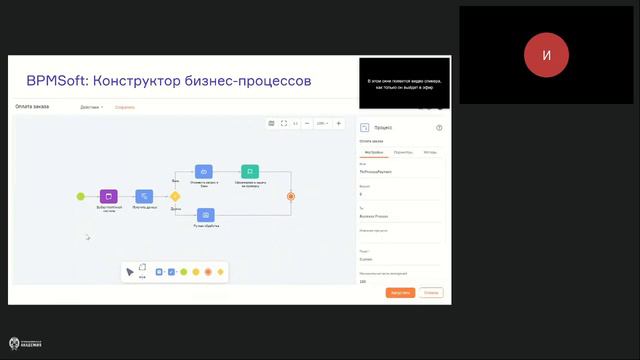
Task: Click the fullscreen fit icon
Action: pos(284,123)
